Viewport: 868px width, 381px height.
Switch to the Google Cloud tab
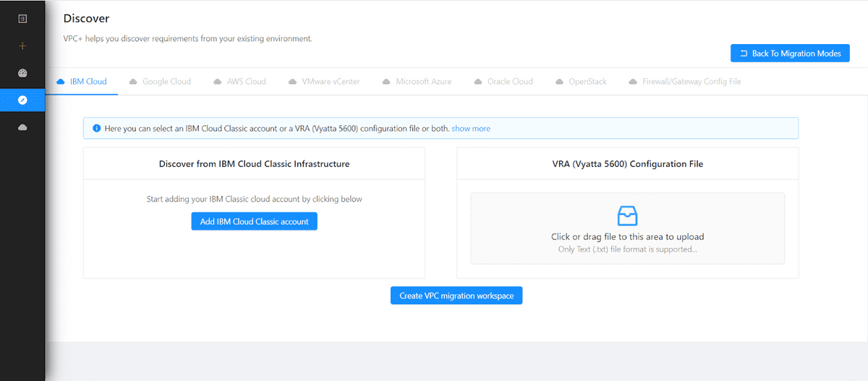[x=160, y=82]
